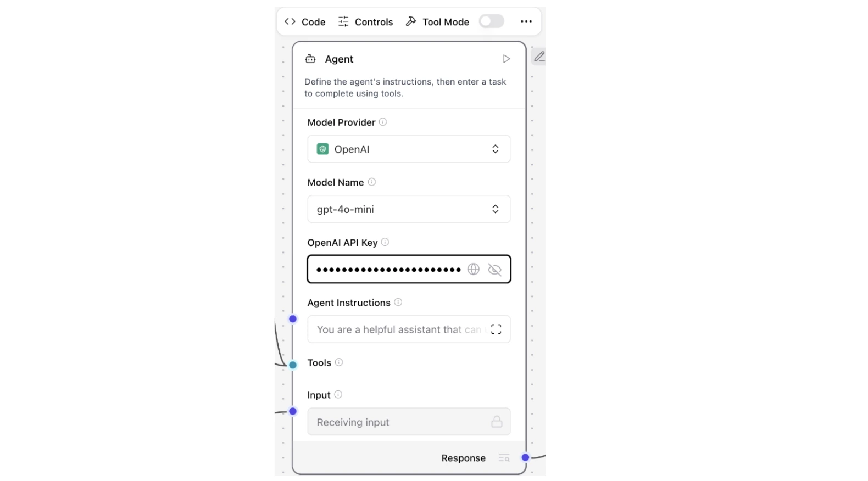
Task: Click the lock icon in the Receiving input field
Action: point(497,422)
